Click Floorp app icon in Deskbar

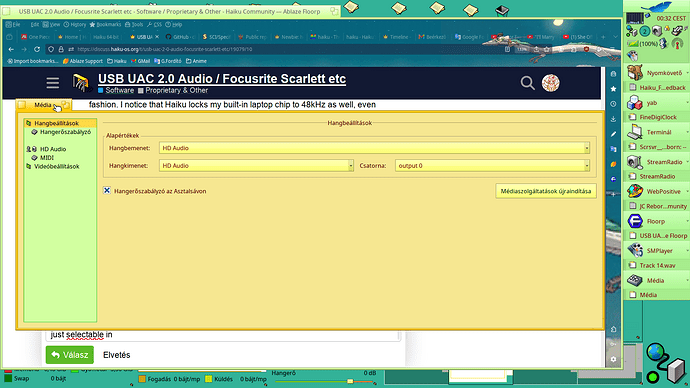click(x=635, y=221)
